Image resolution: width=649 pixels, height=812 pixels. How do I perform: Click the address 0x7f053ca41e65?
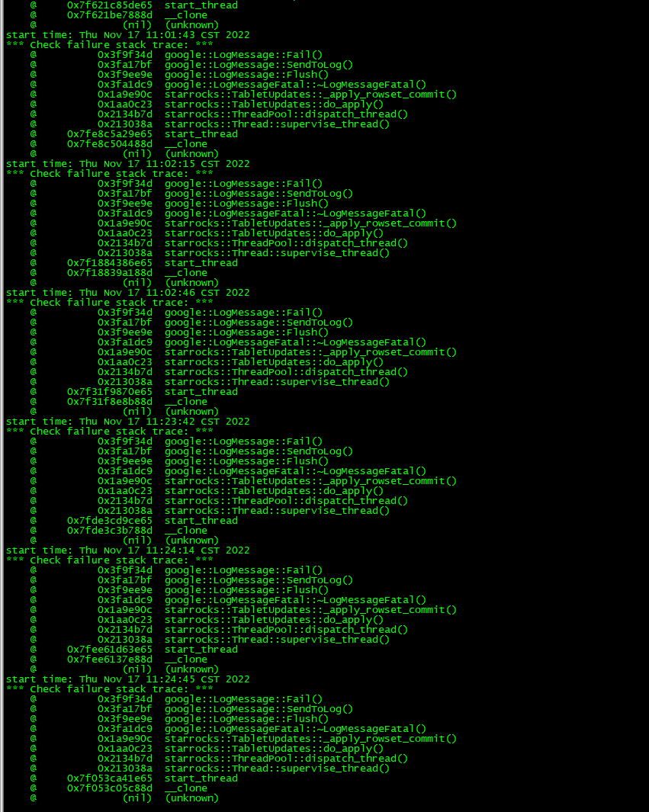point(110,779)
